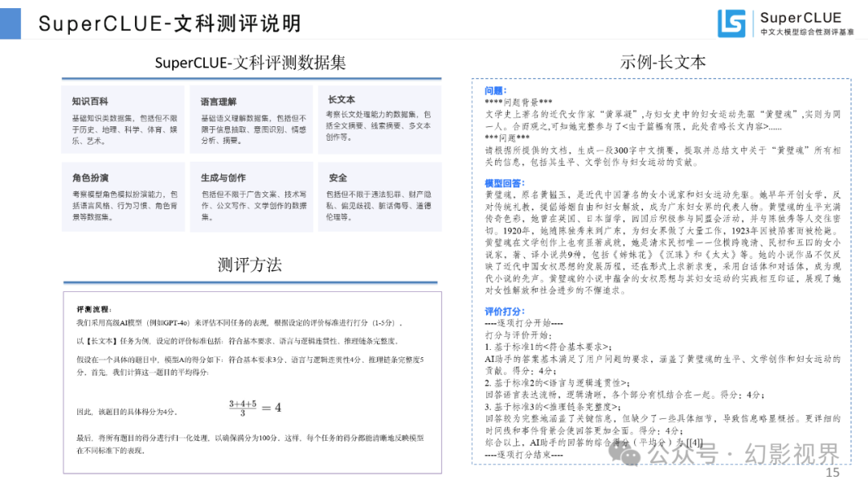Click the line 因此, 该题目的具体得分为4分。
This screenshot has width=868, height=489.
[x=127, y=412]
